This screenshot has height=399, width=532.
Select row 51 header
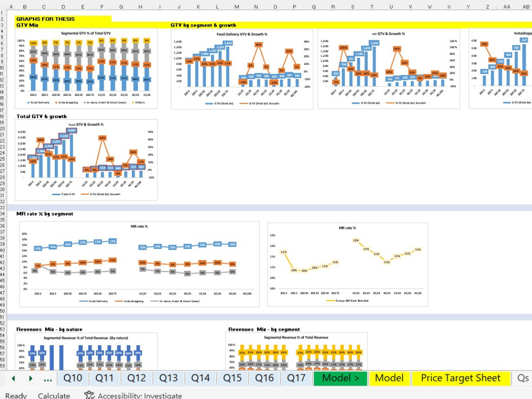(x=3, y=317)
